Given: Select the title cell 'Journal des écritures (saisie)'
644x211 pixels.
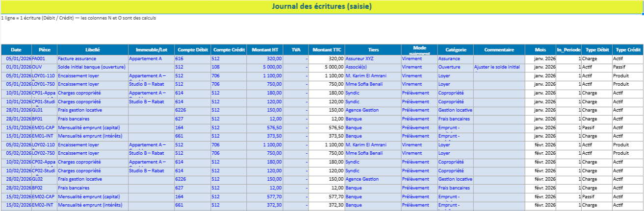Looking at the screenshot, I should [x=322, y=7].
